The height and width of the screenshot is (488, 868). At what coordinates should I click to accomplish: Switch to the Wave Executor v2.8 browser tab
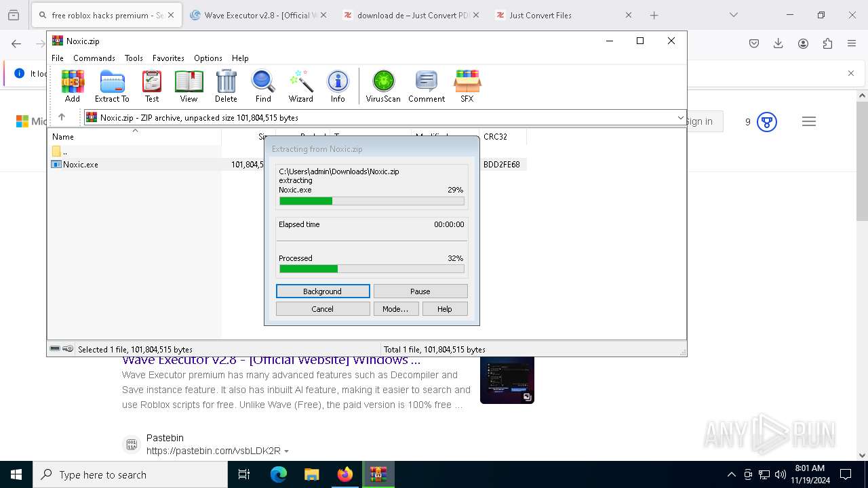(x=258, y=15)
